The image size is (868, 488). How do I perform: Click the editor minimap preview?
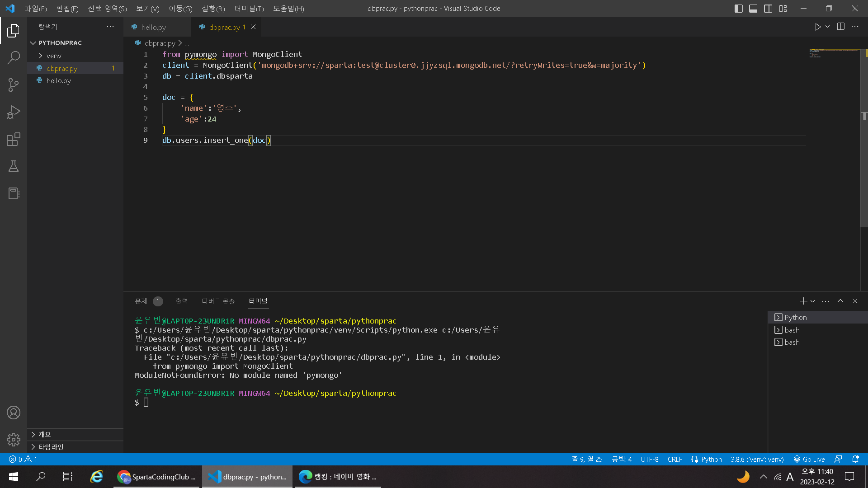834,54
